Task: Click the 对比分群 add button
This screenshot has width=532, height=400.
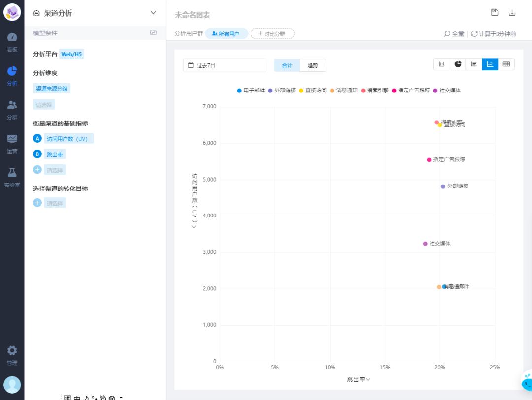Action: tap(272, 33)
